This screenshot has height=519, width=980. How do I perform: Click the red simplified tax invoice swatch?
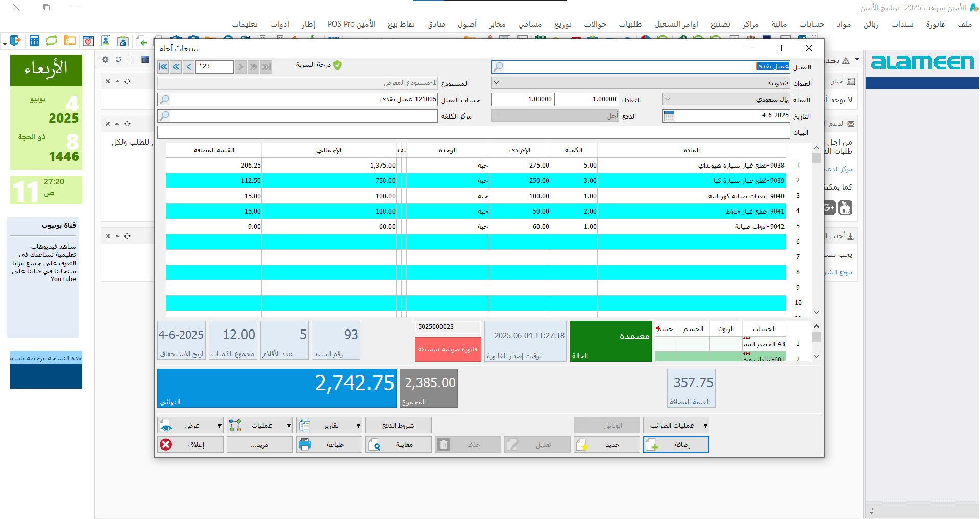point(448,349)
